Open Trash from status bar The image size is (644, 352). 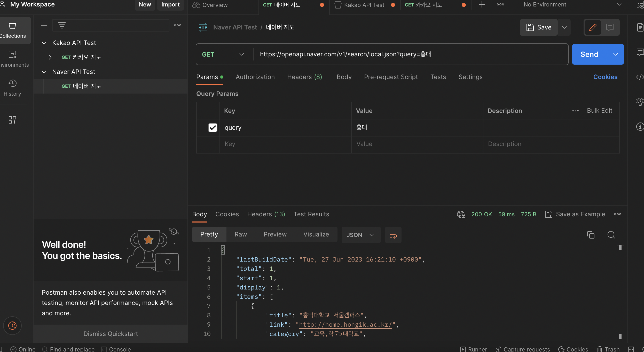click(608, 349)
